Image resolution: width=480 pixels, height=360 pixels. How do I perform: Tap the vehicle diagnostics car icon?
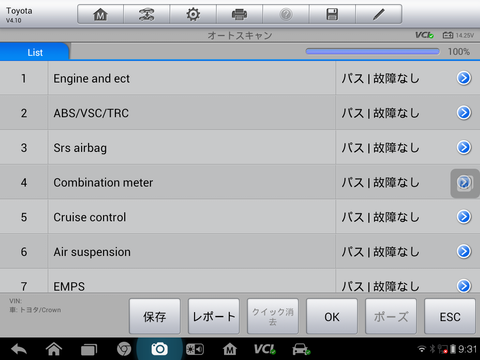301,349
